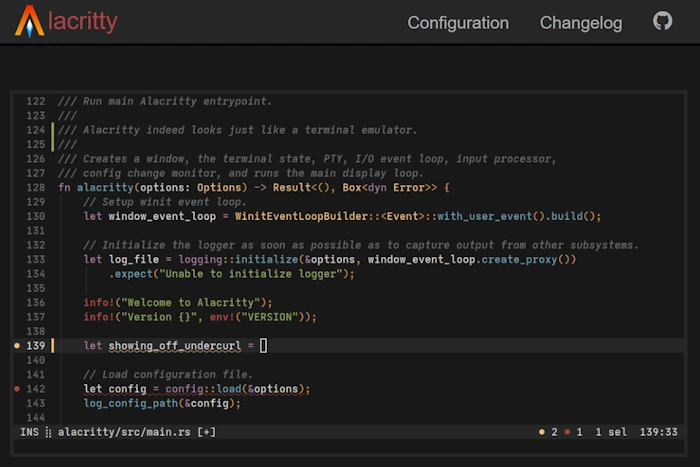Image resolution: width=700 pixels, height=467 pixels.
Task: Click 'create_proxy' method on line 133
Action: click(519, 260)
